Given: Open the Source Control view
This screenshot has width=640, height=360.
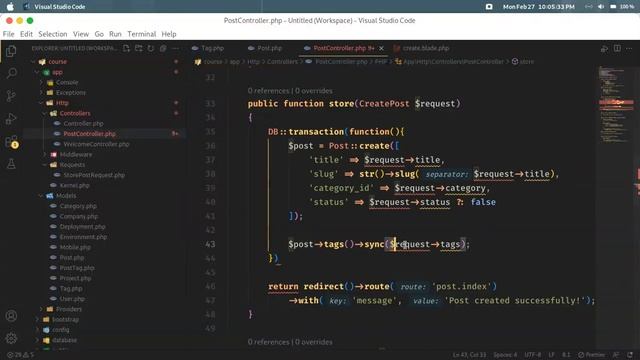Looking at the screenshot, I should pos(11,96).
